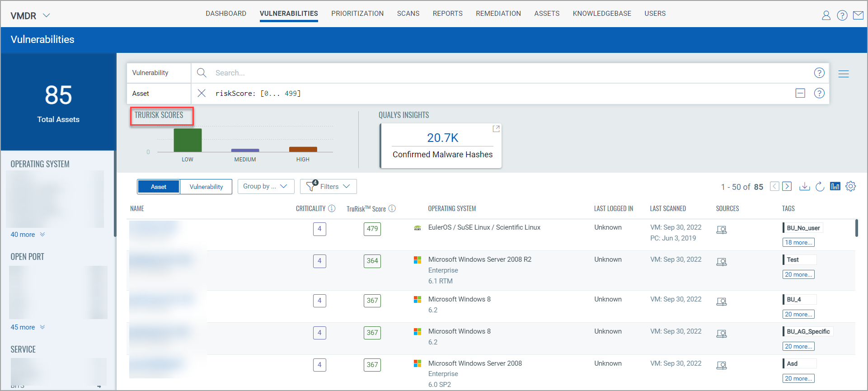Show Criticality info tooltip icon
The image size is (868, 391).
tap(332, 208)
